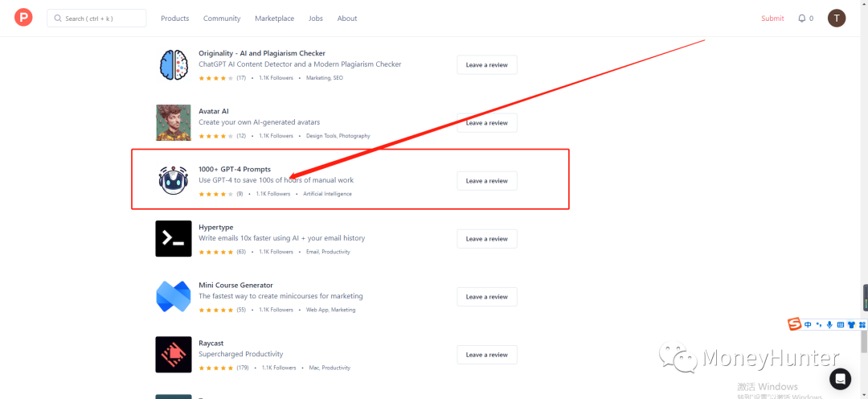Screen dimensions: 868x399
Task: Leave a review for Mini Course Generator
Action: [486, 297]
